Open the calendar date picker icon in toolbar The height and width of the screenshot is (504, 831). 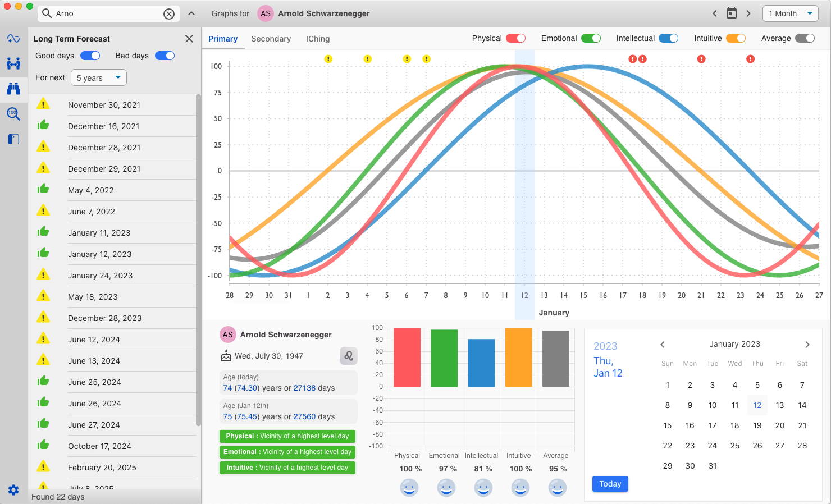coord(731,13)
